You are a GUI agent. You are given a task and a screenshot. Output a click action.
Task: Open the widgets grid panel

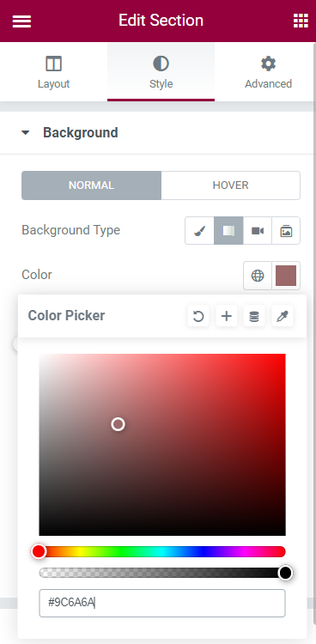click(301, 21)
